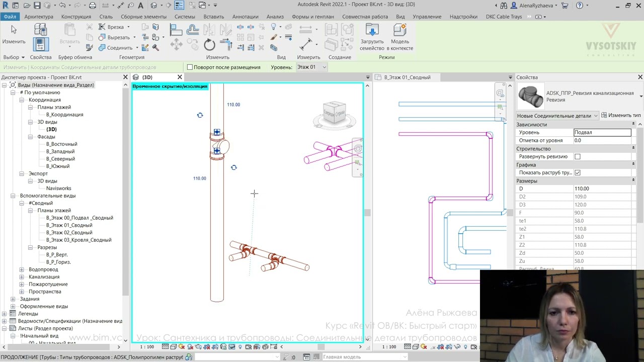Viewport: 644px width, 362px height.
Task: Open the Уровень 'Этаж 01' dropdown
Action: [x=311, y=67]
